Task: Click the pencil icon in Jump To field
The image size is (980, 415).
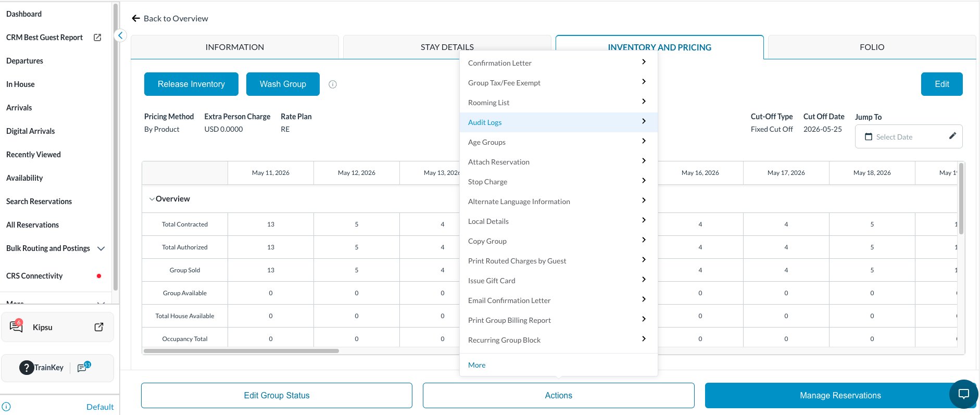Action: pyautogui.click(x=952, y=136)
